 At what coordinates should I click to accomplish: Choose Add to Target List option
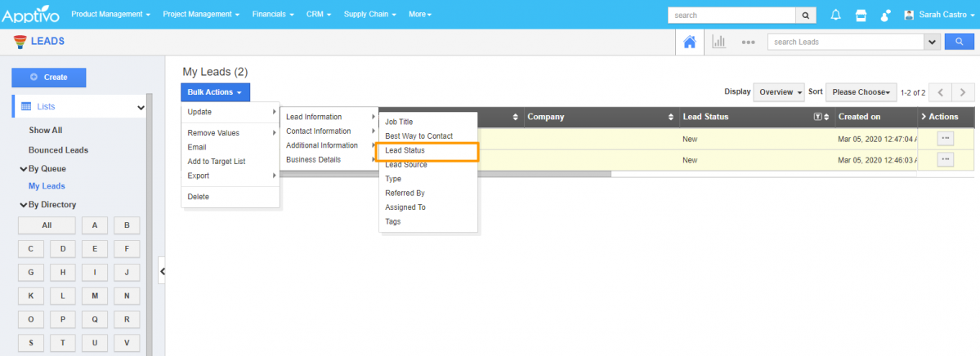tap(217, 162)
